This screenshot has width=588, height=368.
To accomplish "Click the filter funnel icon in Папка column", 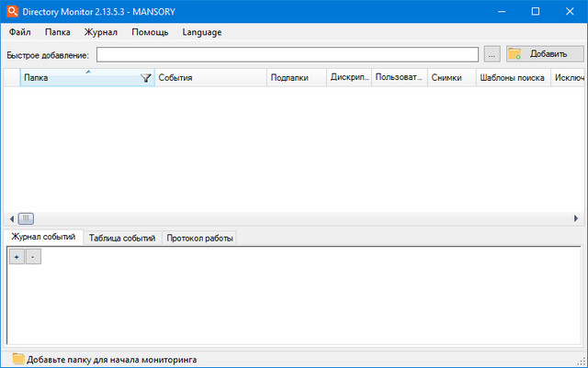I will (146, 79).
